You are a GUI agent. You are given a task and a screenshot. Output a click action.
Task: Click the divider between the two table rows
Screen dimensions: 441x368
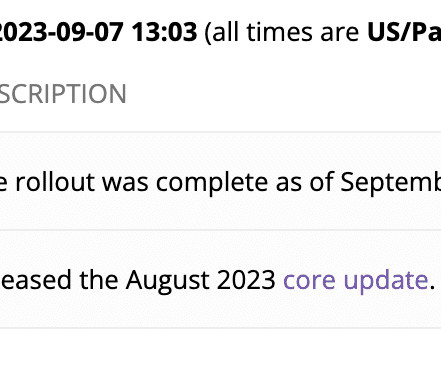click(x=220, y=230)
